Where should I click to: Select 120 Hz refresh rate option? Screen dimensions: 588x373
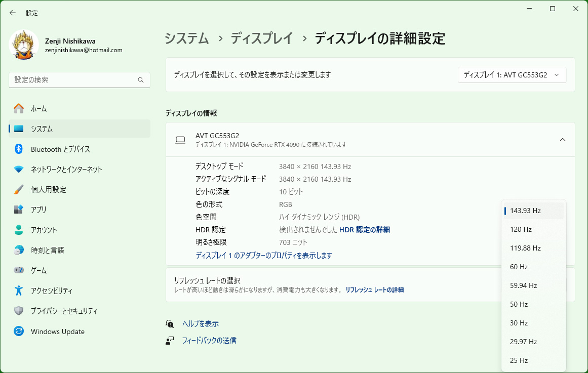521,229
